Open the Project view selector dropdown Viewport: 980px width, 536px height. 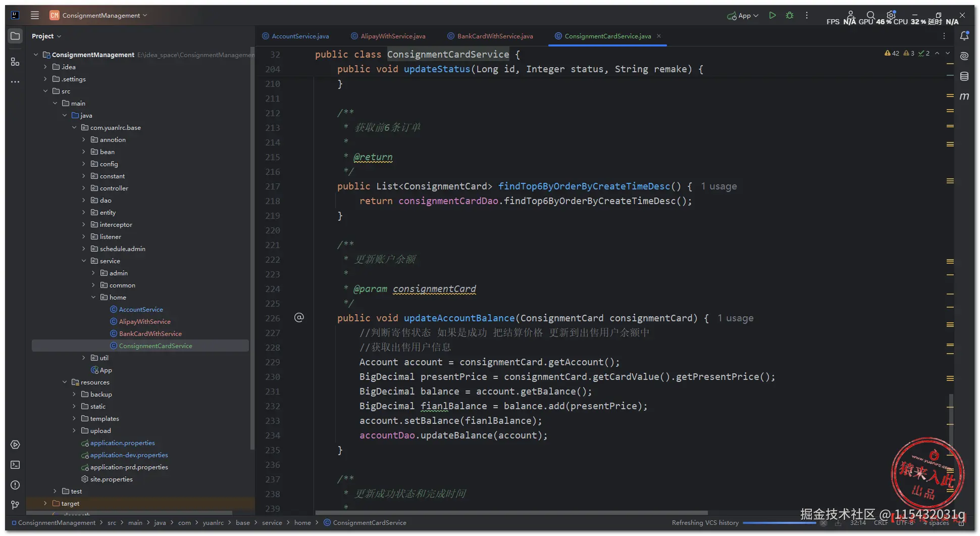point(46,36)
